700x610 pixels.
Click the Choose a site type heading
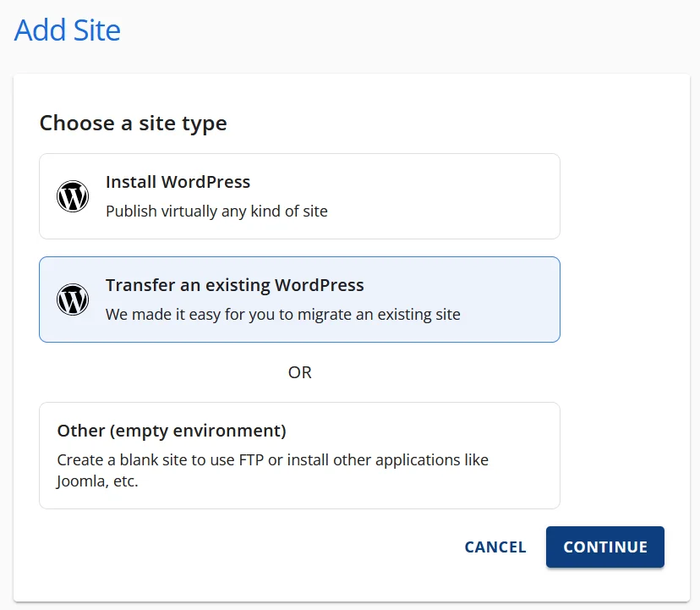133,124
